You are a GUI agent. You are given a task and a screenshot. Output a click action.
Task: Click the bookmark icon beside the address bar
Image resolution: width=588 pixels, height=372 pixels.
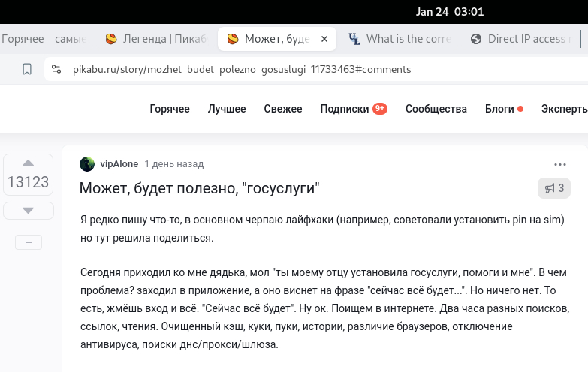click(27, 70)
